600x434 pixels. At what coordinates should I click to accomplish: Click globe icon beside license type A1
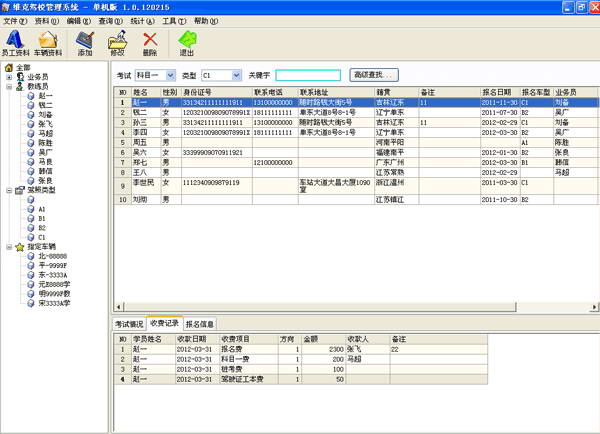(x=31, y=209)
